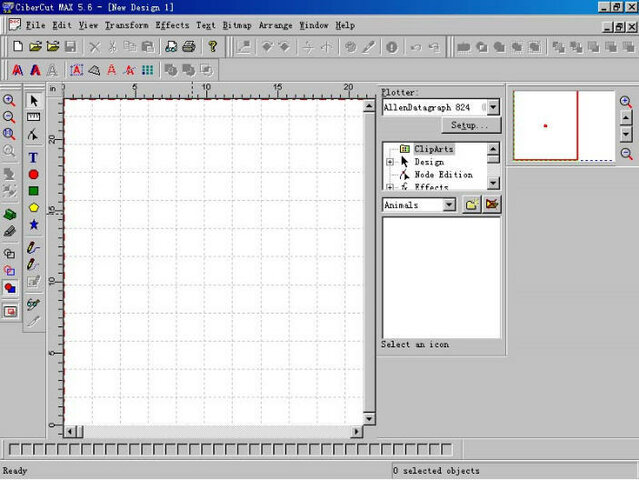Select the green Rectangle shape tool
Image resolution: width=639 pixels, height=480 pixels.
[33, 191]
